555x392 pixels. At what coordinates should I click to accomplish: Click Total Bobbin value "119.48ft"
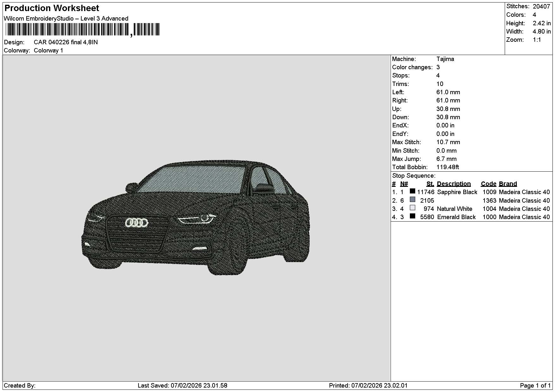pos(448,167)
